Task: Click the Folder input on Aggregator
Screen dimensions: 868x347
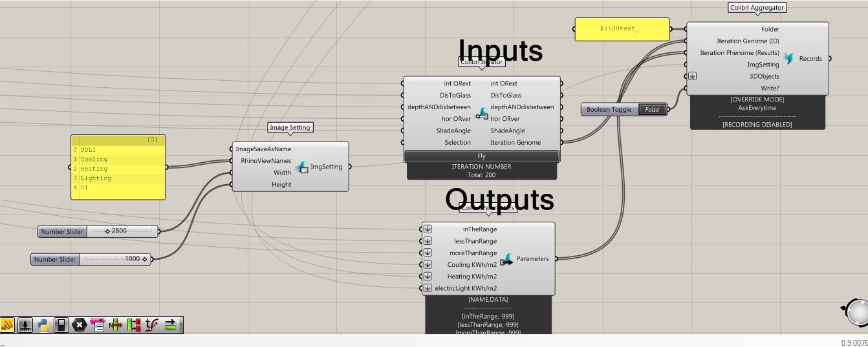Action: click(770, 29)
